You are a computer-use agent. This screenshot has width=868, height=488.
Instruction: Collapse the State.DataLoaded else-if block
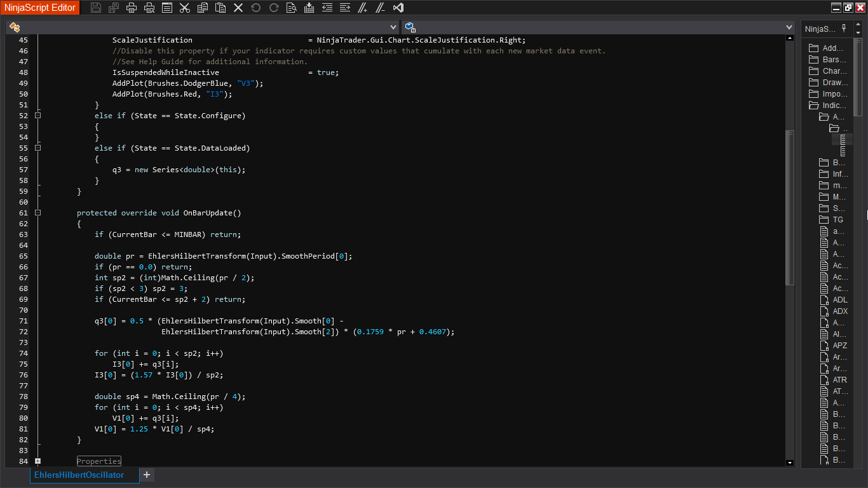[x=38, y=148]
